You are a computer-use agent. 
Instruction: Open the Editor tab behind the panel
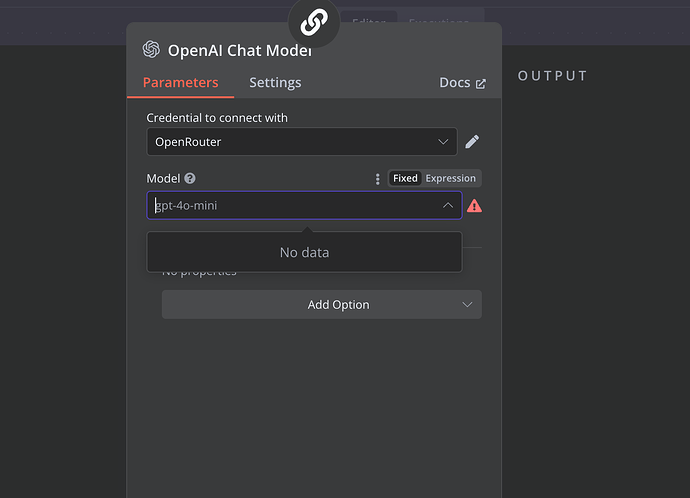(369, 20)
